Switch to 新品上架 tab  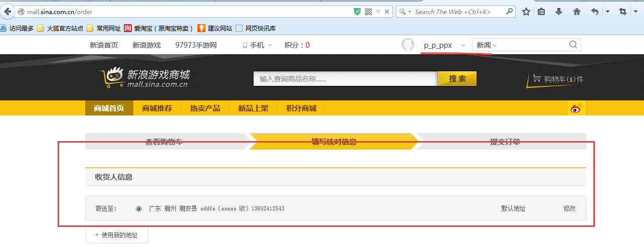click(x=253, y=108)
